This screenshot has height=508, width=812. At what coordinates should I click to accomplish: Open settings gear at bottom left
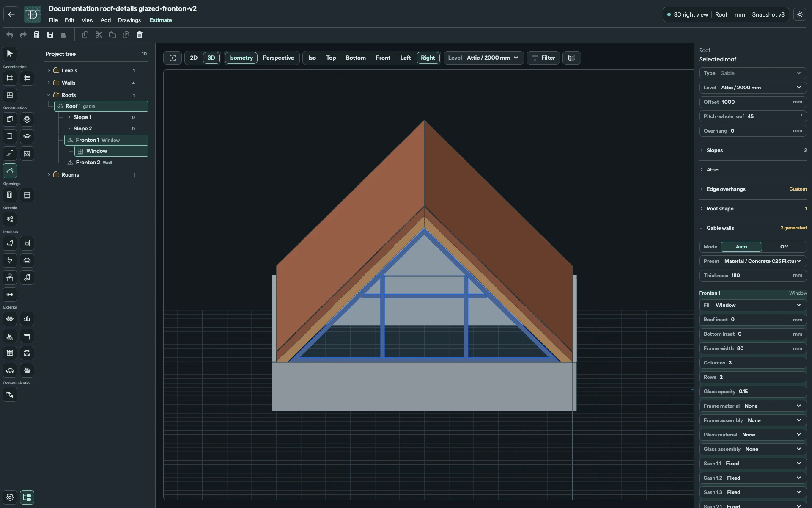tap(10, 497)
